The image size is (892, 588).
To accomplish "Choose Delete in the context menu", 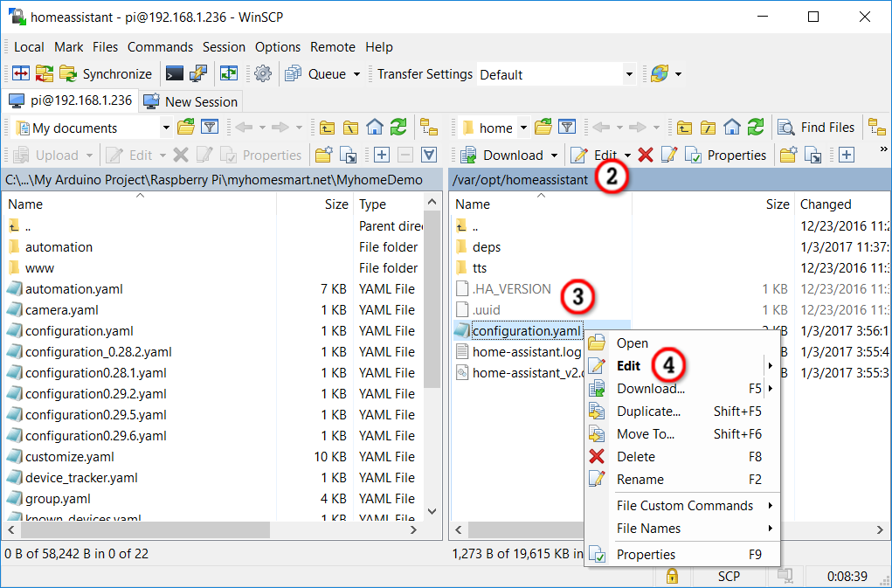I will tap(682, 457).
